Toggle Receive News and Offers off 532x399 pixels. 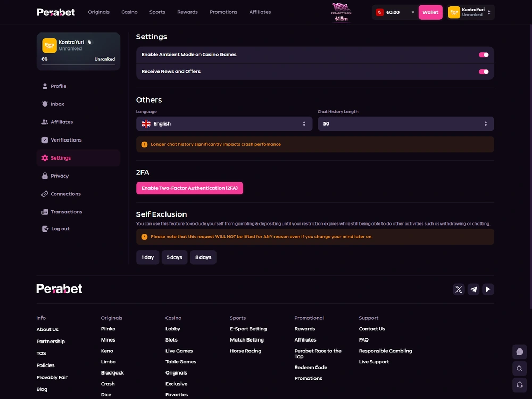point(484,72)
